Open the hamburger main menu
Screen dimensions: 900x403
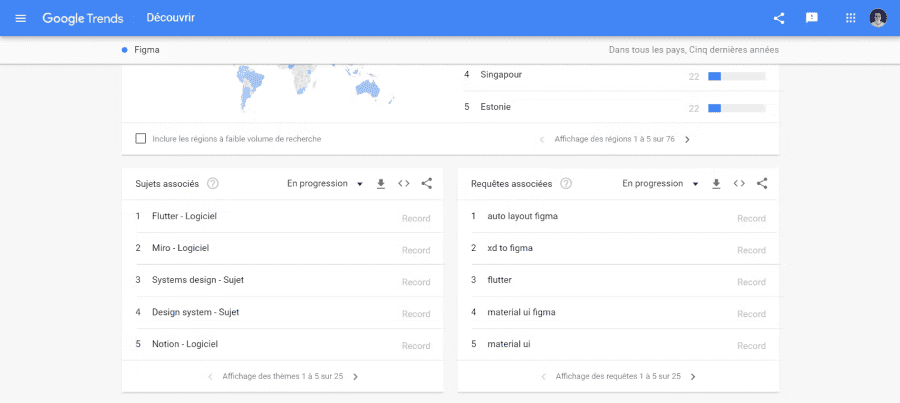coord(21,18)
